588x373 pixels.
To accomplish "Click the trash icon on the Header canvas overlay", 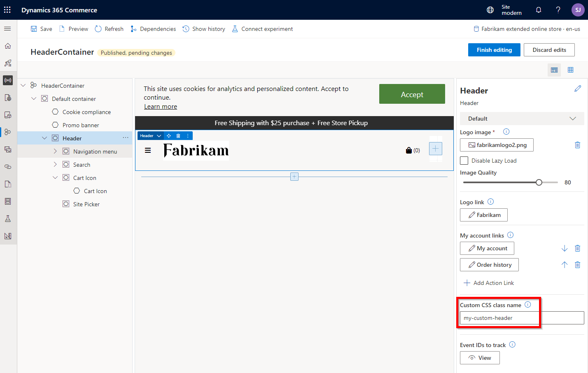I will [x=178, y=135].
